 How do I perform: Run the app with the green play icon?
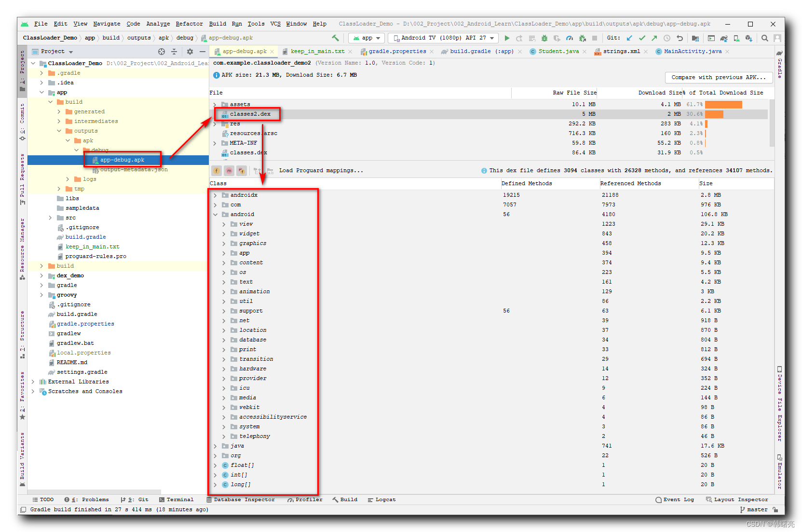pyautogui.click(x=507, y=38)
